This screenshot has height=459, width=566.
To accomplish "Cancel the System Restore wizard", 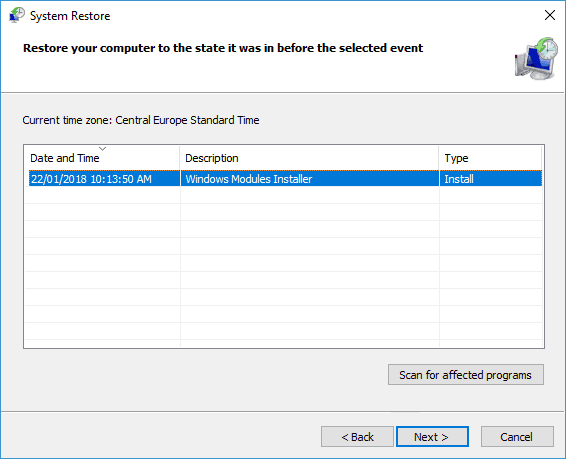I will click(x=517, y=437).
